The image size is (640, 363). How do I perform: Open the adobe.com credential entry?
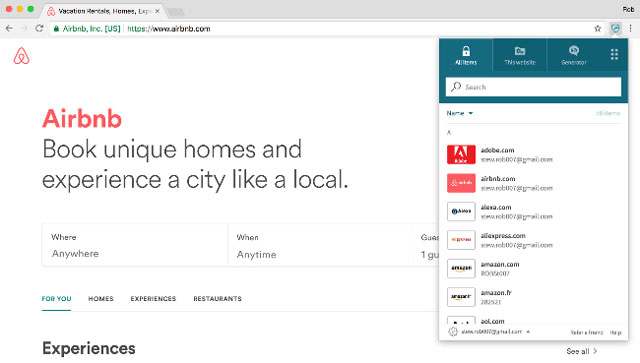click(533, 155)
